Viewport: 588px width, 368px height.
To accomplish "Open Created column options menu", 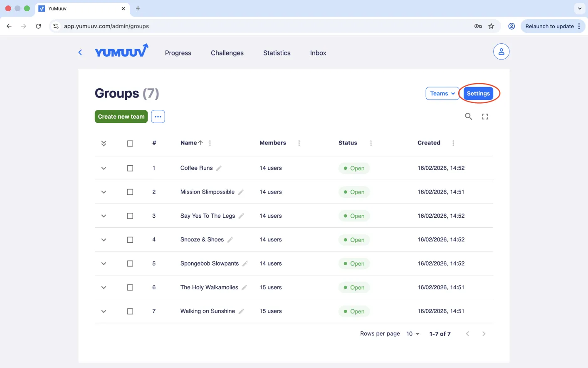I will [x=453, y=143].
